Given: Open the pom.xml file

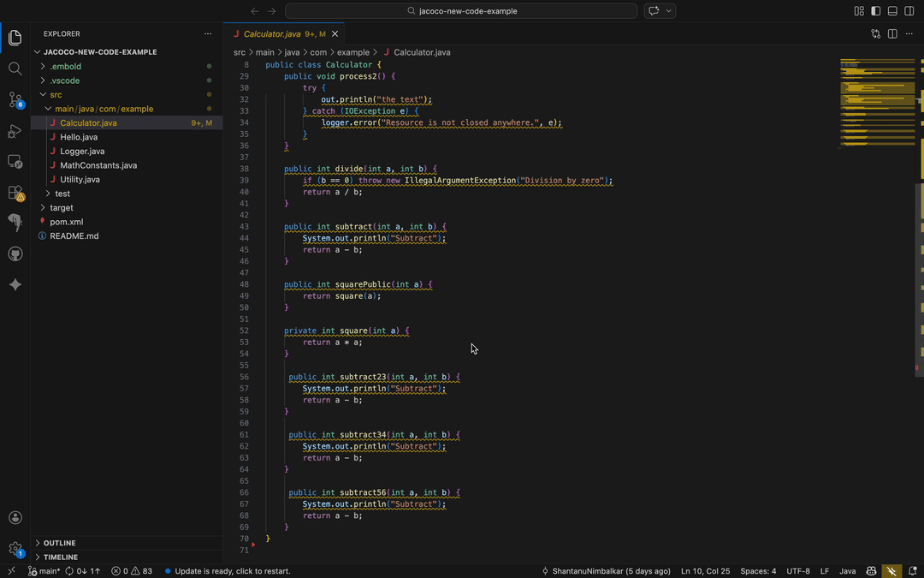Looking at the screenshot, I should (x=66, y=221).
